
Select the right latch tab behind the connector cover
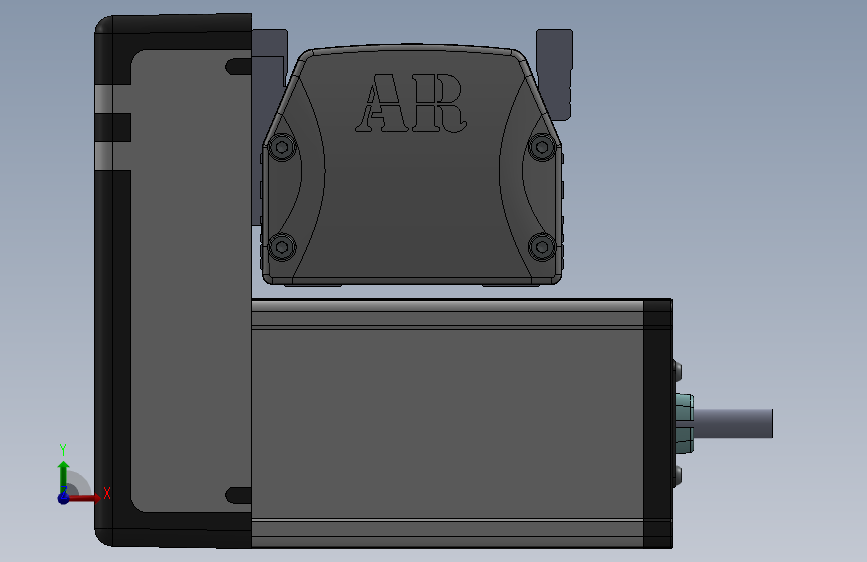coord(555,75)
